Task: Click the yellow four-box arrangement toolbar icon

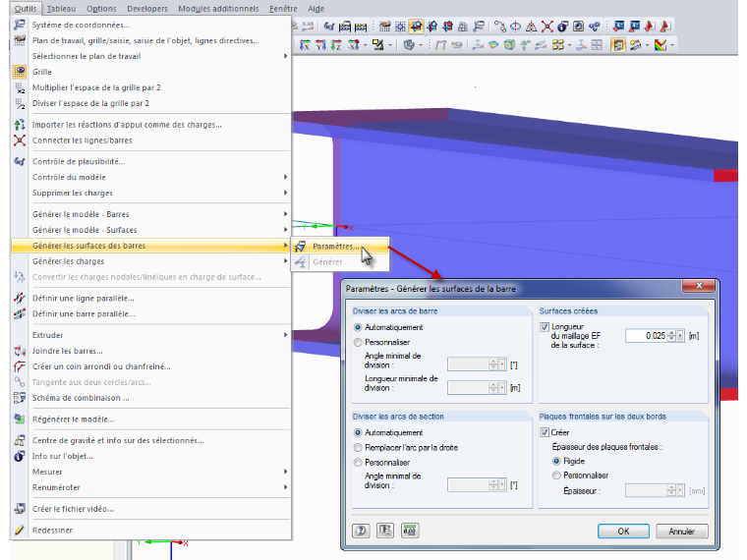Action: point(557,45)
